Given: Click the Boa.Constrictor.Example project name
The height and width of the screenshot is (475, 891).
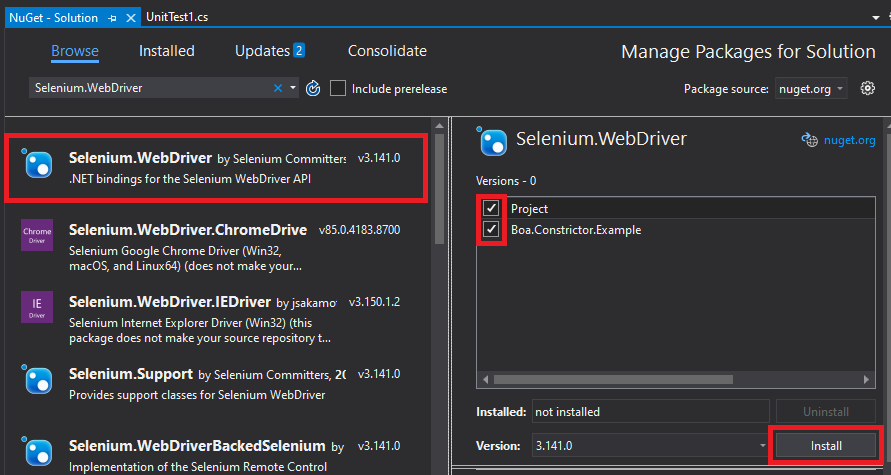Looking at the screenshot, I should [x=576, y=230].
